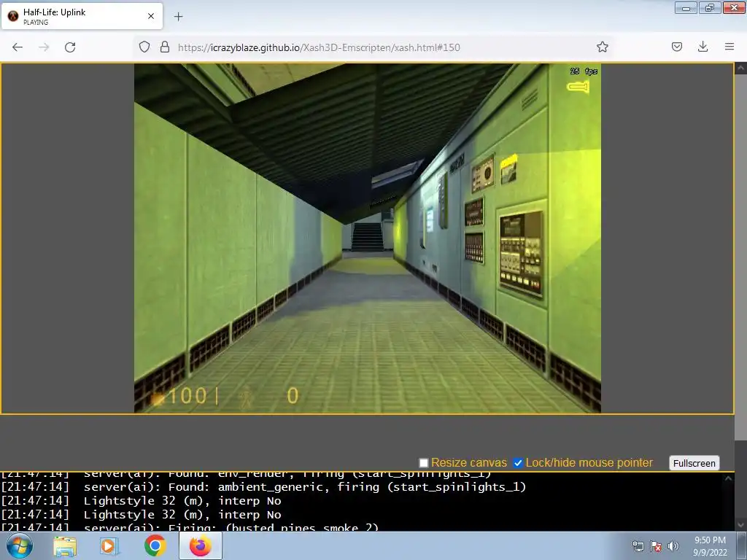This screenshot has height=560, width=747.
Task: Select the Half-Life: Uplink tab
Action: pos(82,16)
